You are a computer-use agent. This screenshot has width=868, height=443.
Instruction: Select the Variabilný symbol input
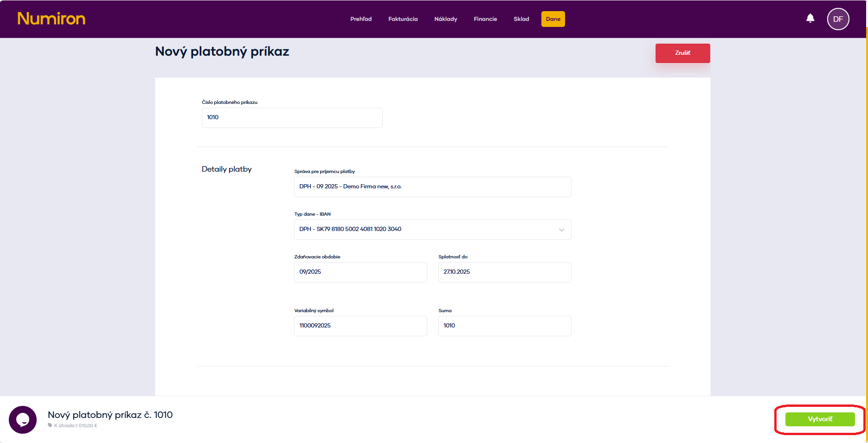click(x=360, y=326)
